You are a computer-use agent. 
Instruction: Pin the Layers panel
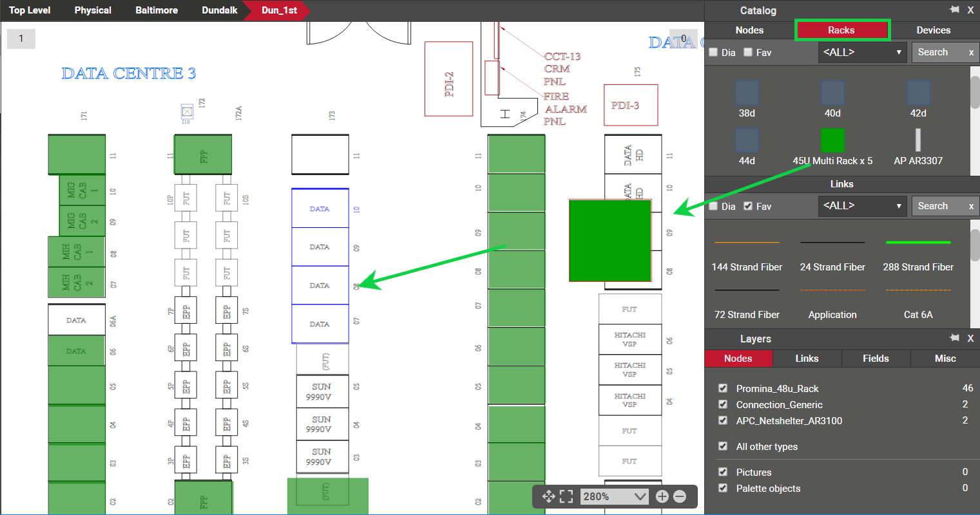[x=954, y=338]
